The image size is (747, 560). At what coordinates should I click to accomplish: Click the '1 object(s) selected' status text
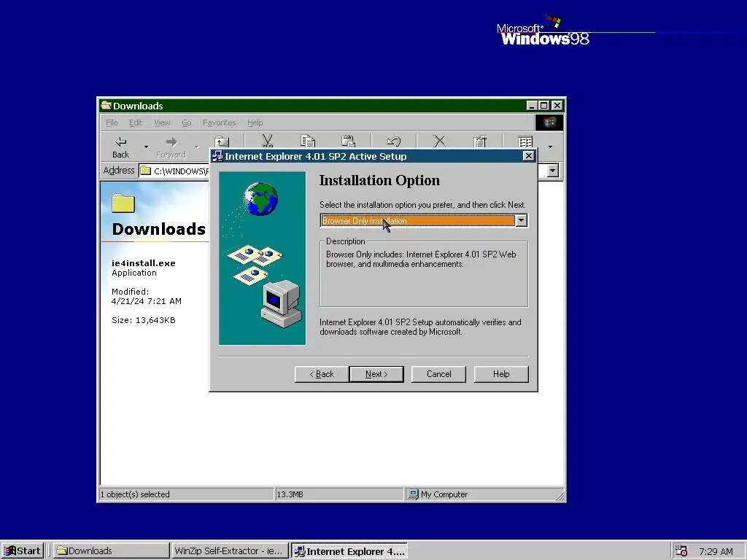click(135, 494)
